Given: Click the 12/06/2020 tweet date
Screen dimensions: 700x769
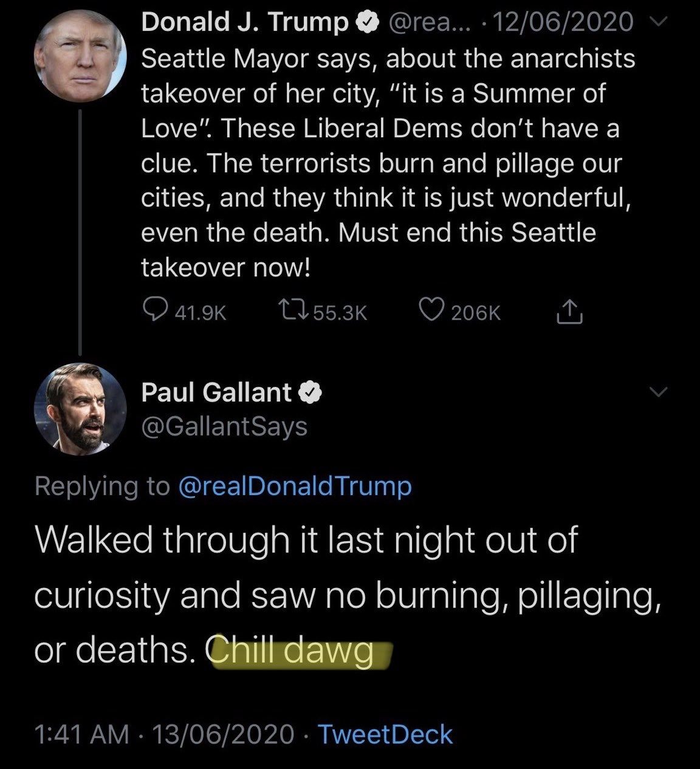Looking at the screenshot, I should tap(563, 22).
